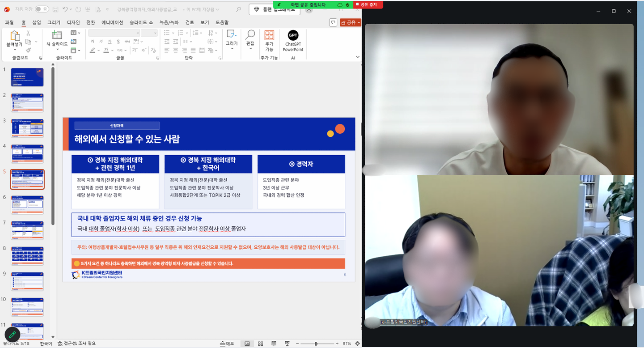
Task: Click the zoom 91% percentage
Action: click(x=346, y=344)
